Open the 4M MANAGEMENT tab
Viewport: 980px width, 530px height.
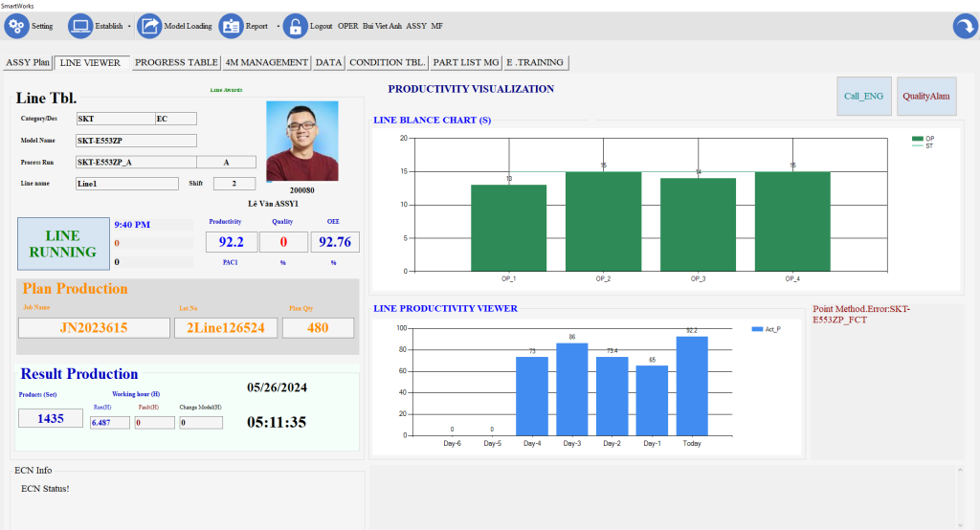coord(266,62)
